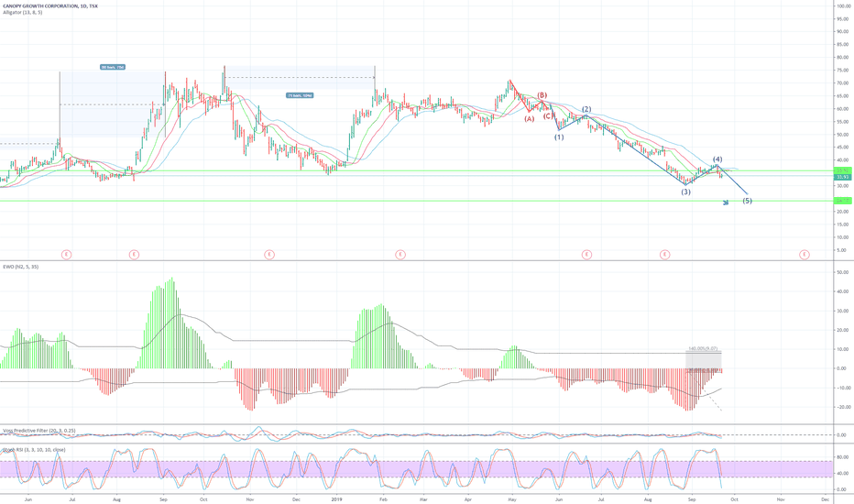Select the 140.00% (9.07) label in EWO pane
The height and width of the screenshot is (504, 854).
(x=703, y=349)
